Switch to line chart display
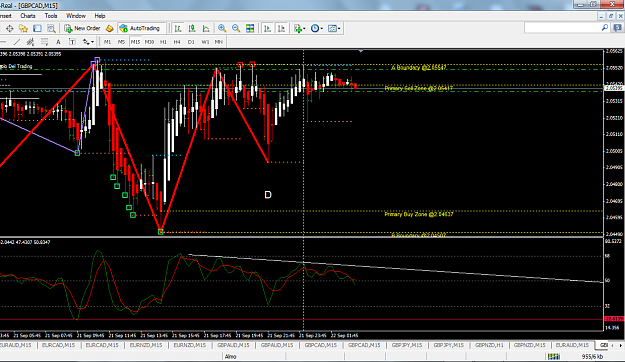This screenshot has height=362, width=625. (x=206, y=28)
